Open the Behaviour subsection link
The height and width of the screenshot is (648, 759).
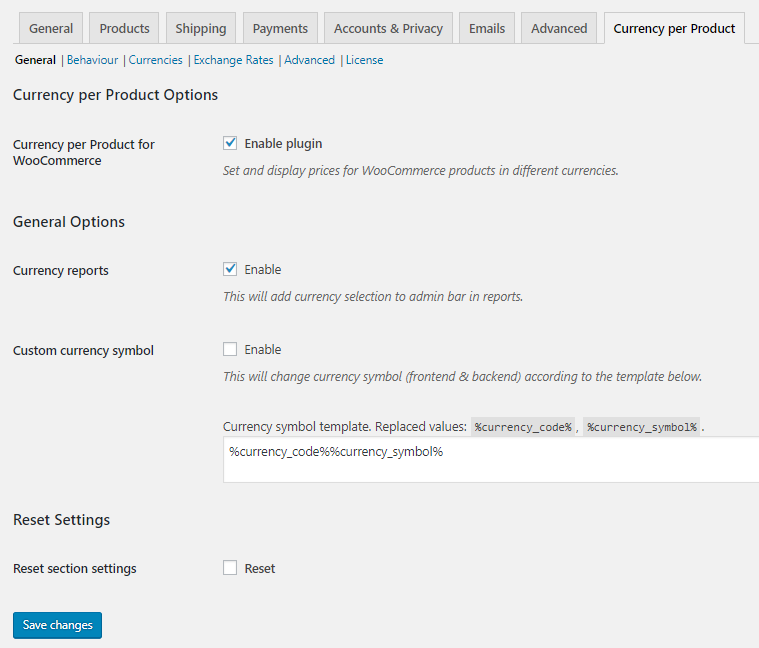[92, 60]
